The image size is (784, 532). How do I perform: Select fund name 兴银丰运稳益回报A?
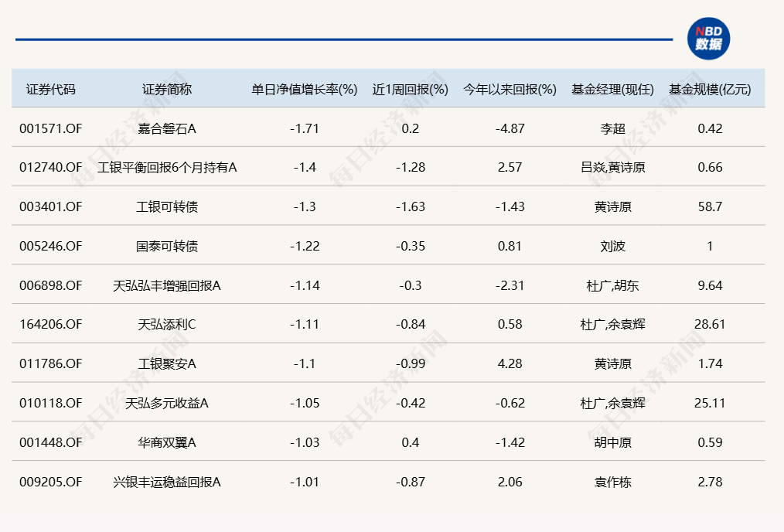coord(167,482)
